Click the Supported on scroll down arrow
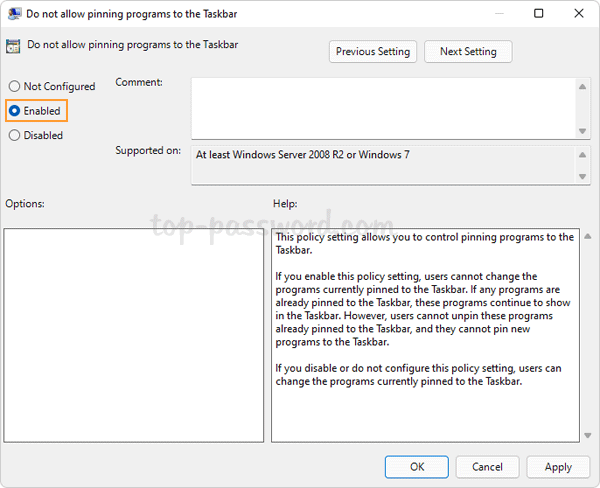This screenshot has width=600, height=488. [x=583, y=177]
